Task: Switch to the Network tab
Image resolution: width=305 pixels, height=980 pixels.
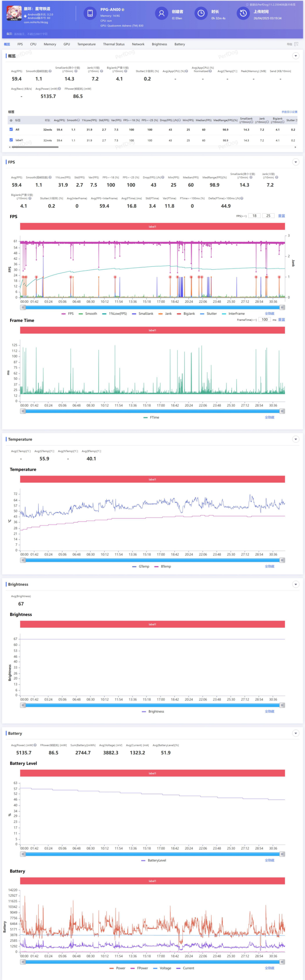Action: pyautogui.click(x=138, y=44)
